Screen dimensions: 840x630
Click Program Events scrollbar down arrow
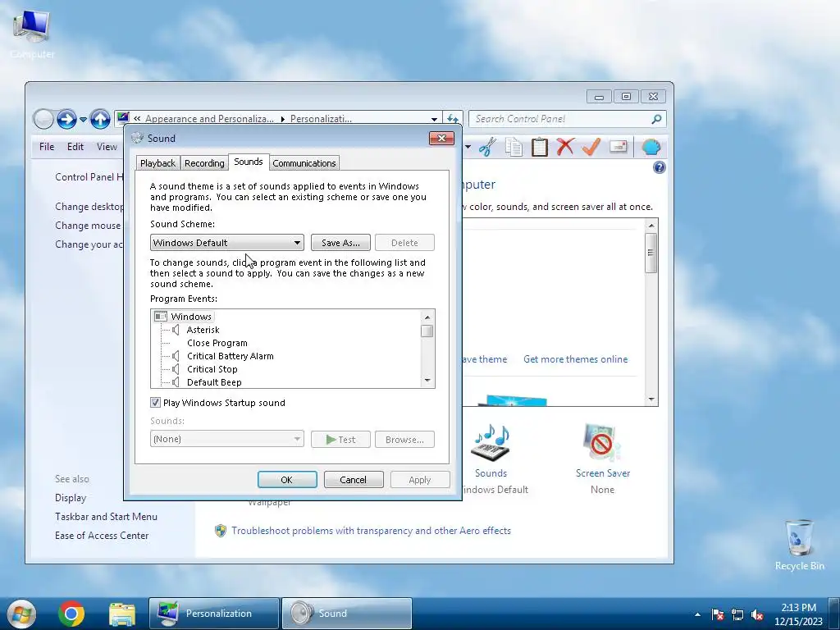427,381
